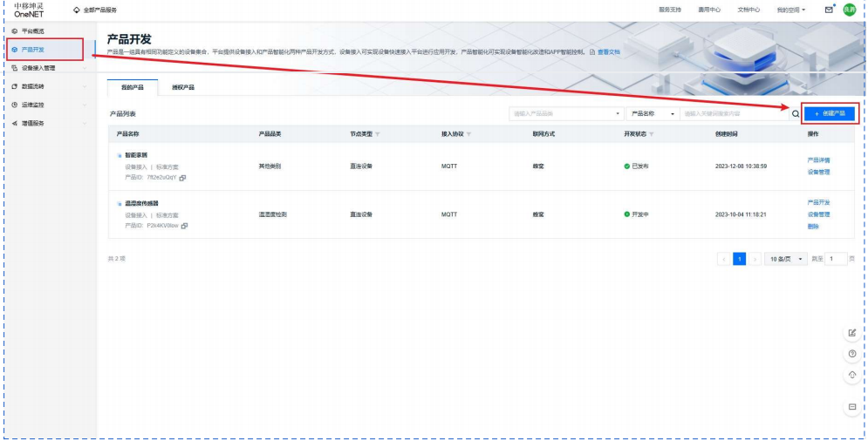Image resolution: width=868 pixels, height=441 pixels.
Task: Go to next page arrow
Action: (755, 259)
